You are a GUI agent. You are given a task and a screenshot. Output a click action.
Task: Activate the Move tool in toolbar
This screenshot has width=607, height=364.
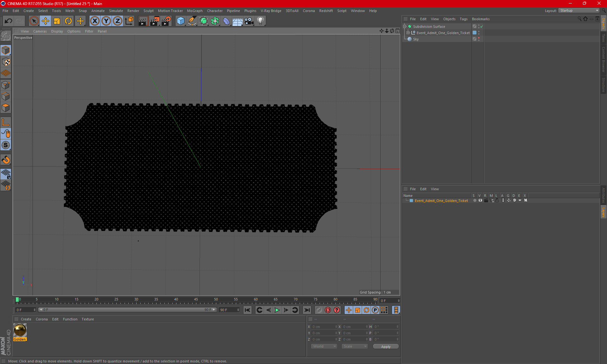coord(46,21)
